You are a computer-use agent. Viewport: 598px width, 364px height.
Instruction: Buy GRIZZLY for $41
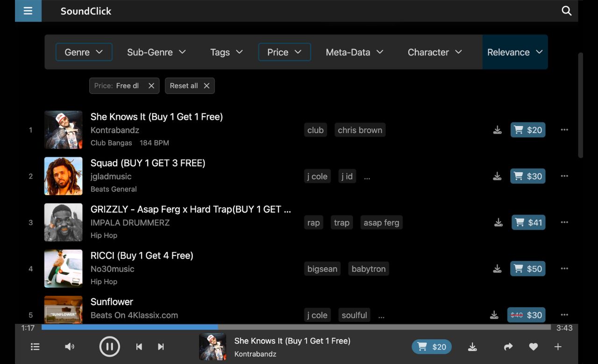tap(528, 223)
